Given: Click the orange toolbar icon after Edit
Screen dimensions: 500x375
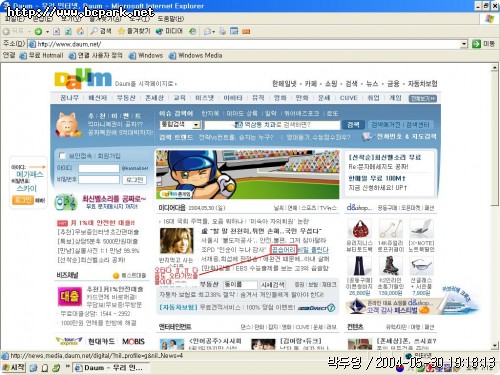Looking at the screenshot, I should [x=246, y=31].
